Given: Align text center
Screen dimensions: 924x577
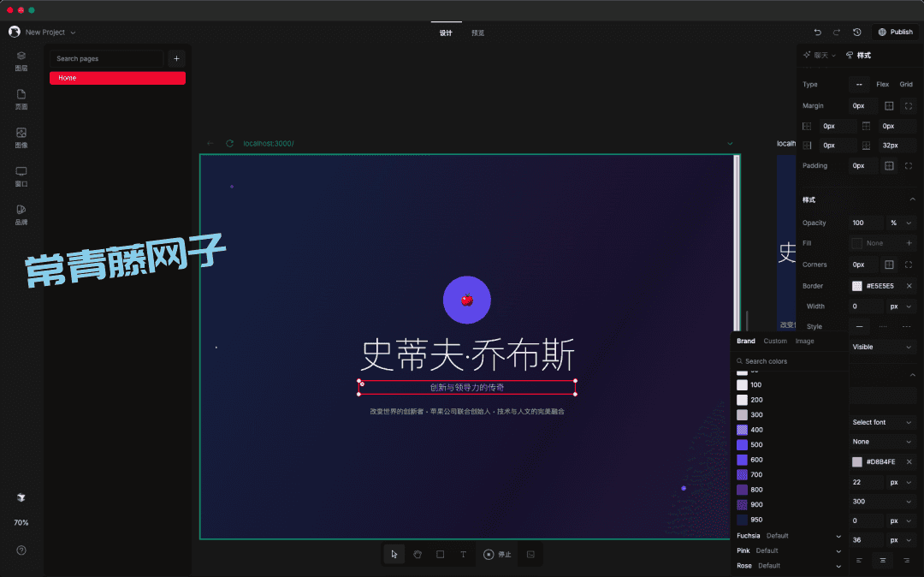Looking at the screenshot, I should point(883,560).
